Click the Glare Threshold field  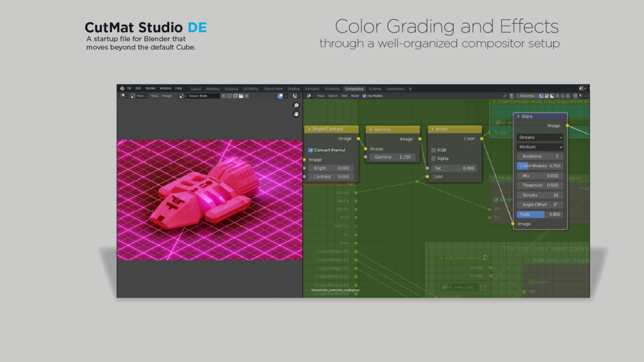[540, 185]
